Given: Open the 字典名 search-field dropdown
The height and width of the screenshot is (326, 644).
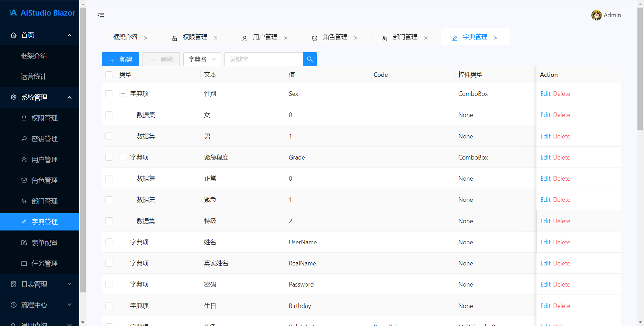Looking at the screenshot, I should tap(202, 59).
